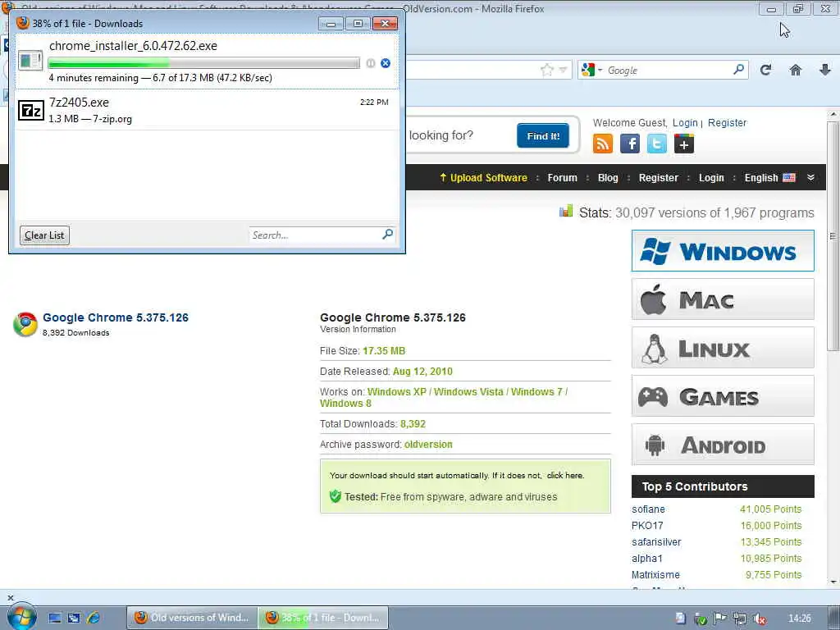
Task: Select the Windows platform button
Action: (723, 251)
